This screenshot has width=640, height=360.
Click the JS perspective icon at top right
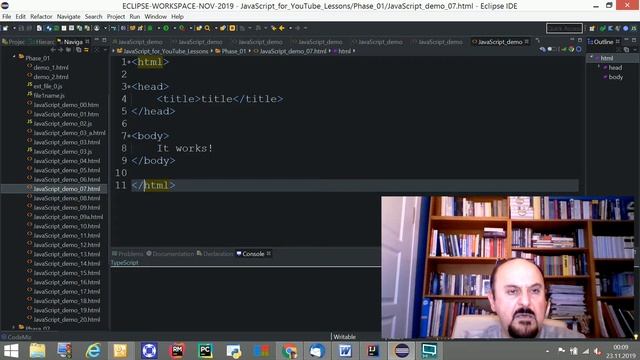pyautogui.click(x=633, y=28)
